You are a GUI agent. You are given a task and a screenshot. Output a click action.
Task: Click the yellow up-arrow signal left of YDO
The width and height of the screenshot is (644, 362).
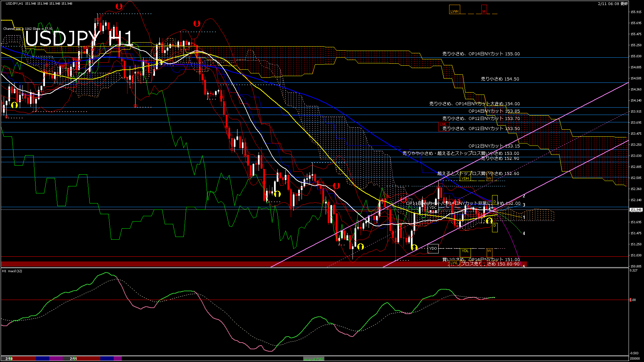click(414, 248)
